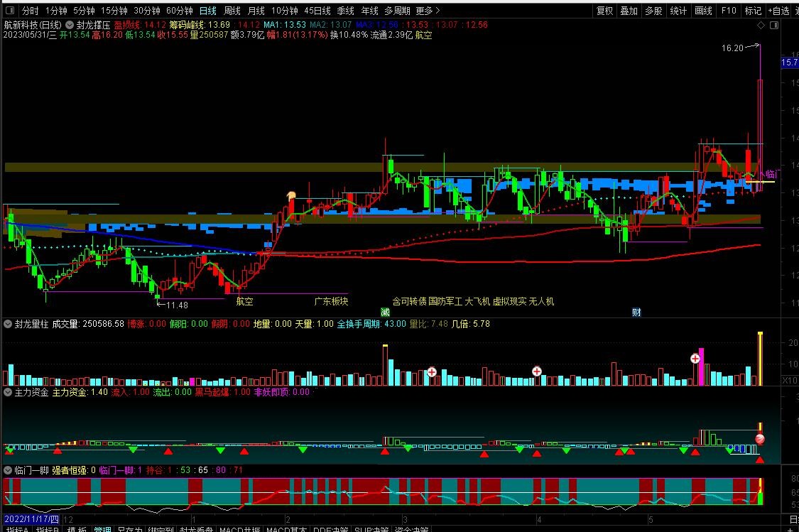Viewport: 799px width, 532px height.
Task: Open the 多周期 multi-period view
Action: 397,10
